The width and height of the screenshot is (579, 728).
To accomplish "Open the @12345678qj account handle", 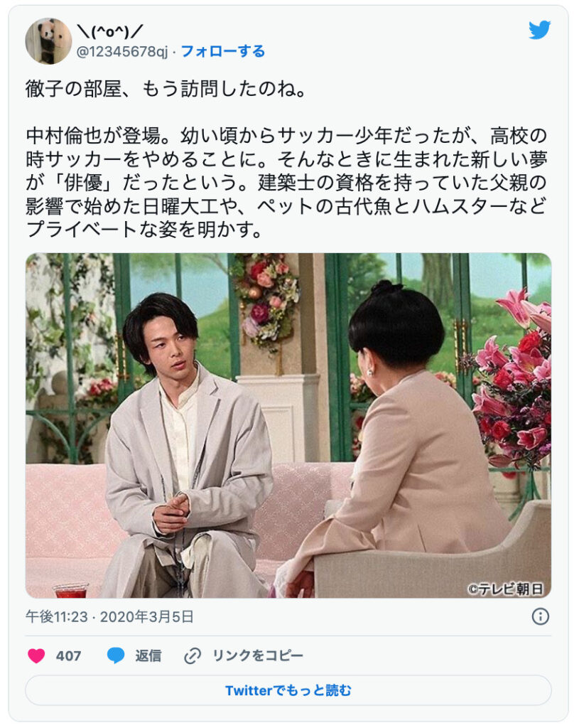I will pyautogui.click(x=122, y=51).
